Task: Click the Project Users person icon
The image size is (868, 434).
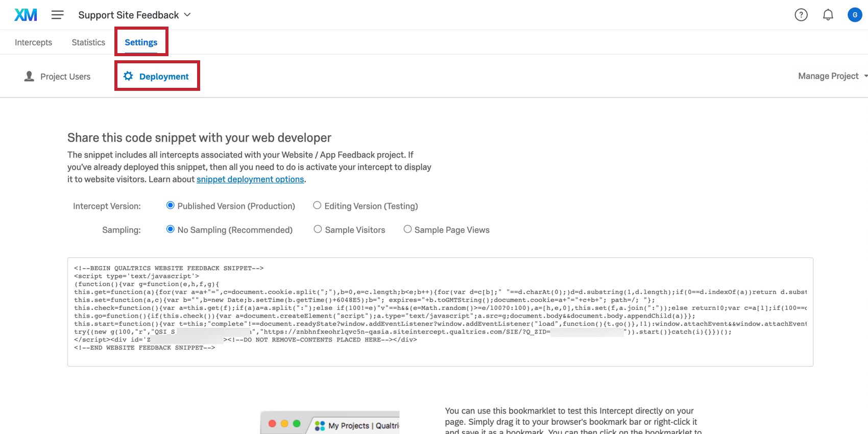Action: 29,76
